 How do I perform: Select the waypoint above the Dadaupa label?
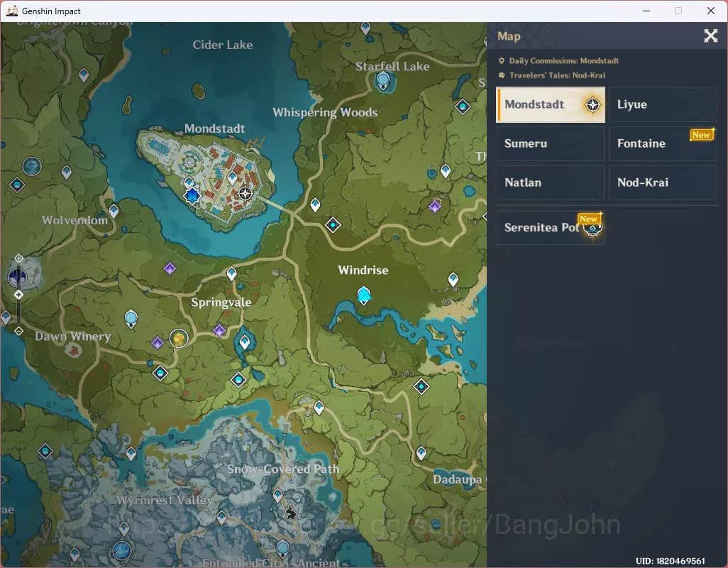[421, 453]
